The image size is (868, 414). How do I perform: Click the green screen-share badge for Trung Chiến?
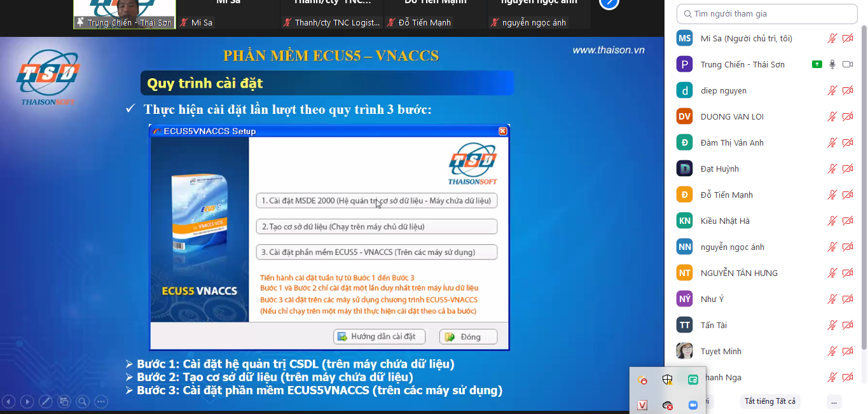coord(816,65)
